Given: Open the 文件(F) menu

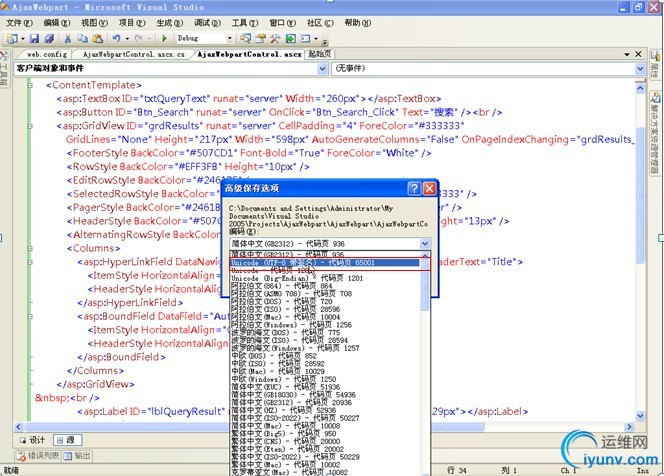Looking at the screenshot, I should pyautogui.click(x=19, y=23).
